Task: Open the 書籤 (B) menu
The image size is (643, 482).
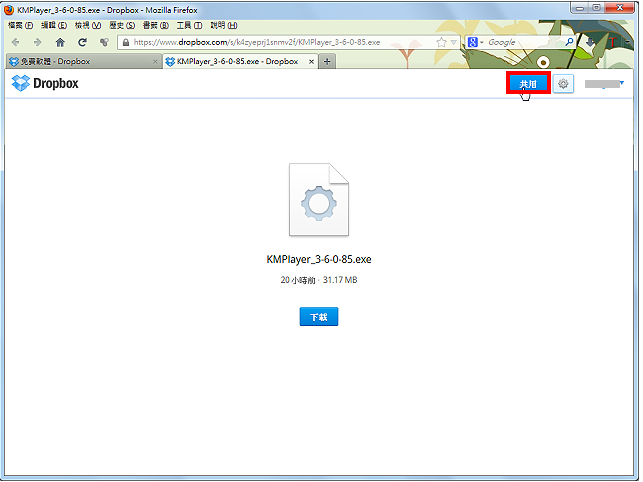Action: point(156,25)
